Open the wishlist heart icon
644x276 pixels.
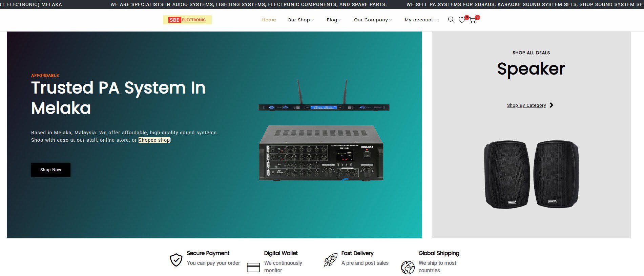pos(462,20)
